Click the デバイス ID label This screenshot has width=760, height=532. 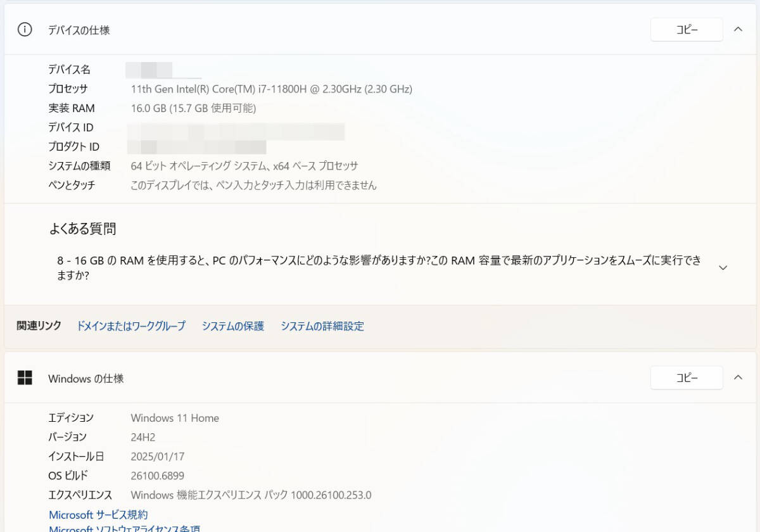tap(71, 127)
